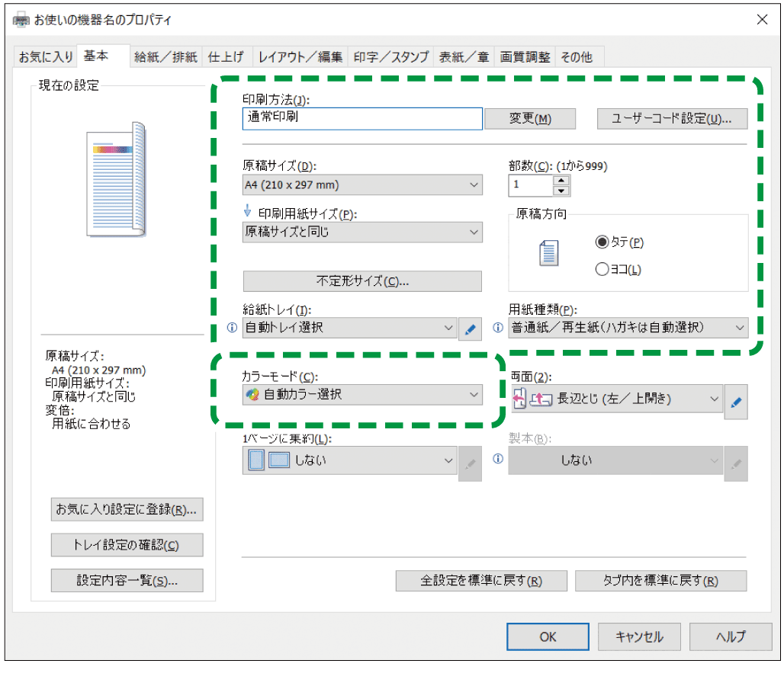784x686 pixels.
Task: Select the タテ orientation radio button
Action: click(x=602, y=242)
